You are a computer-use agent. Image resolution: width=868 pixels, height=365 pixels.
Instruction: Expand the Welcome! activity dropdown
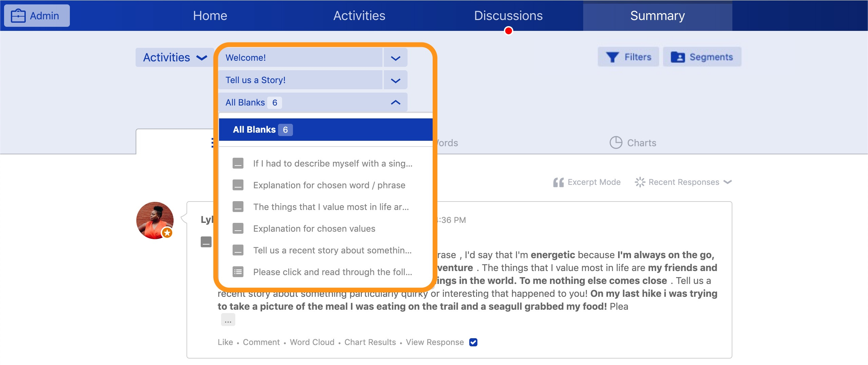point(395,57)
